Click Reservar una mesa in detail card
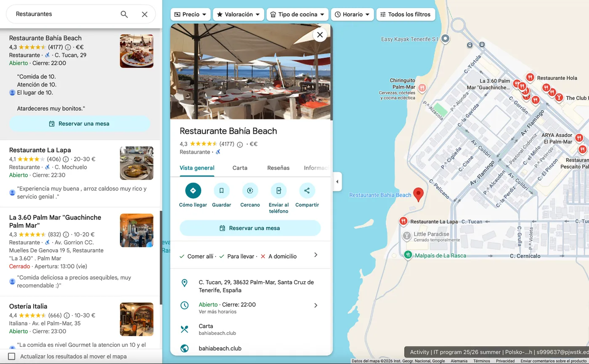 click(x=250, y=228)
